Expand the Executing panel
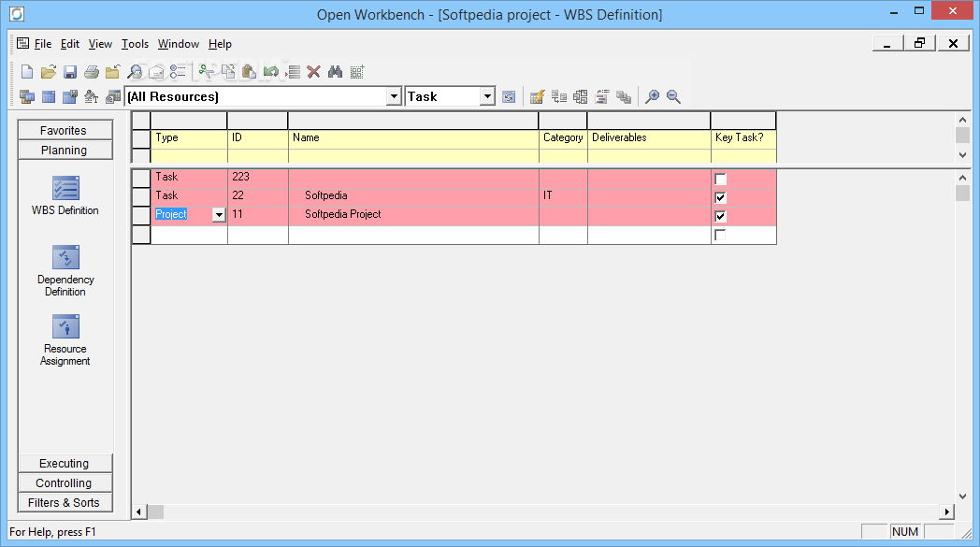 tap(65, 463)
